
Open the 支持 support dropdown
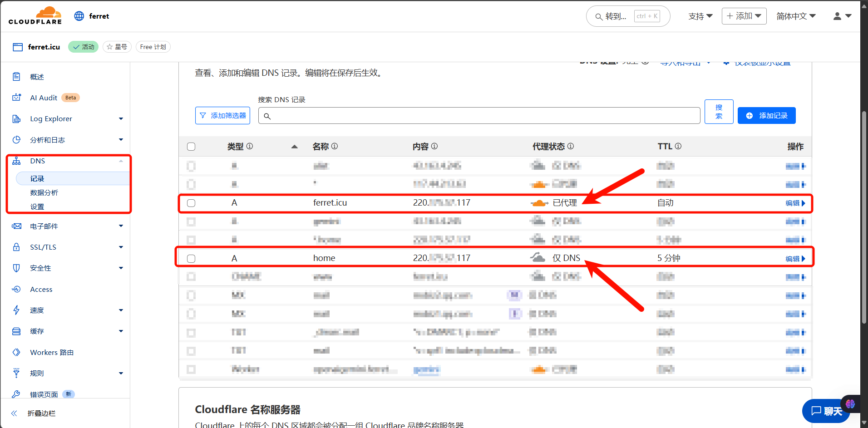pyautogui.click(x=700, y=16)
